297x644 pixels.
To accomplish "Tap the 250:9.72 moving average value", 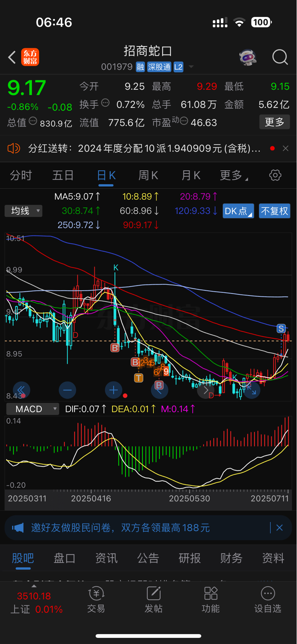I will (x=79, y=225).
